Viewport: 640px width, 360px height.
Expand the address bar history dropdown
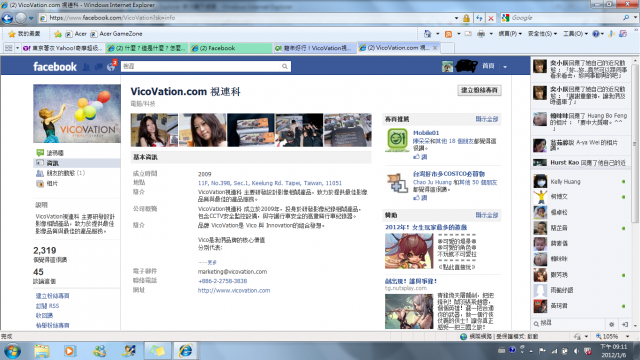click(x=456, y=18)
